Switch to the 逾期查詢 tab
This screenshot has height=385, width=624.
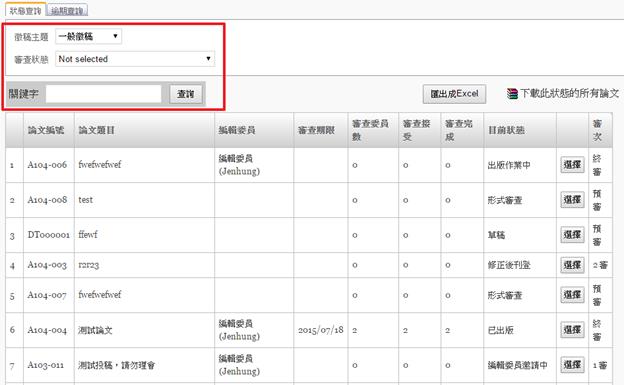coord(67,11)
